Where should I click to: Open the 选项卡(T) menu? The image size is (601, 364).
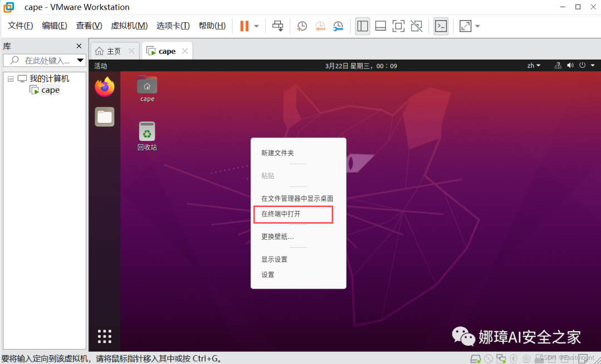click(173, 26)
